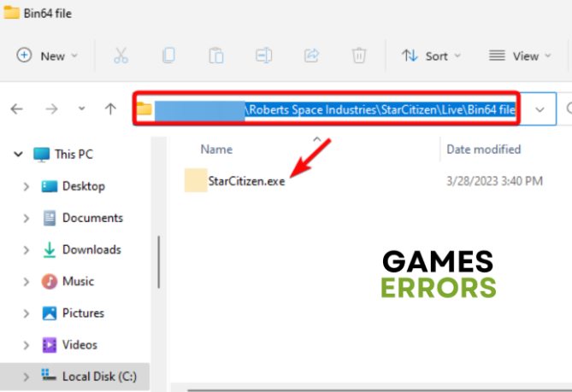Go up one folder level
The height and width of the screenshot is (392, 572).
pos(110,108)
